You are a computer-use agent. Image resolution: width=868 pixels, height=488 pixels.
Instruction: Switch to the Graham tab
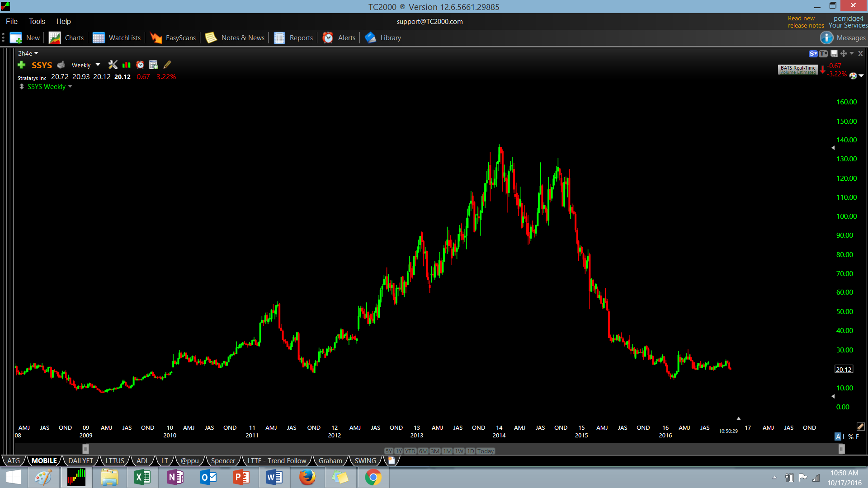point(330,461)
